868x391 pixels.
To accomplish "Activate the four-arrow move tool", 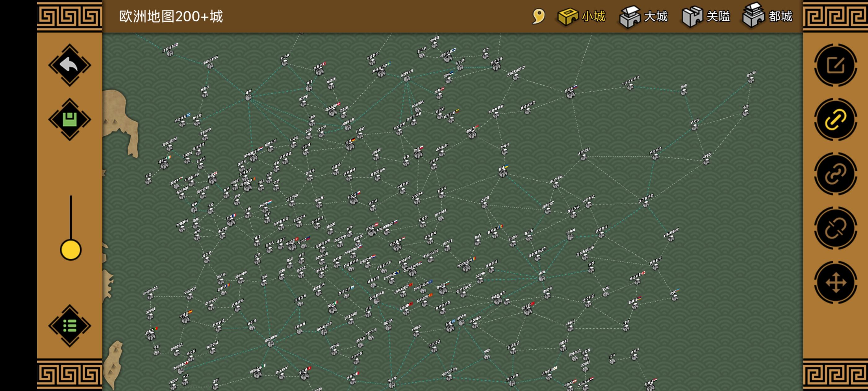I will click(836, 282).
